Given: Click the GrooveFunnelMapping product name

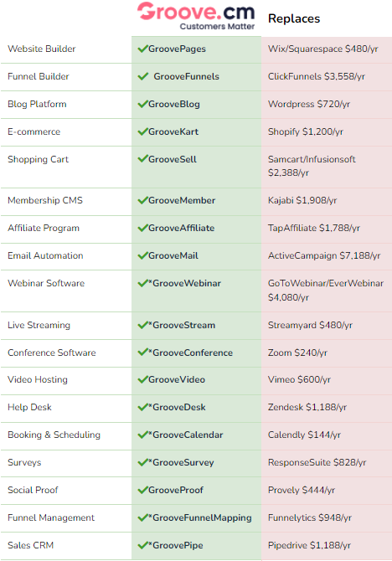Looking at the screenshot, I should 200,517.
